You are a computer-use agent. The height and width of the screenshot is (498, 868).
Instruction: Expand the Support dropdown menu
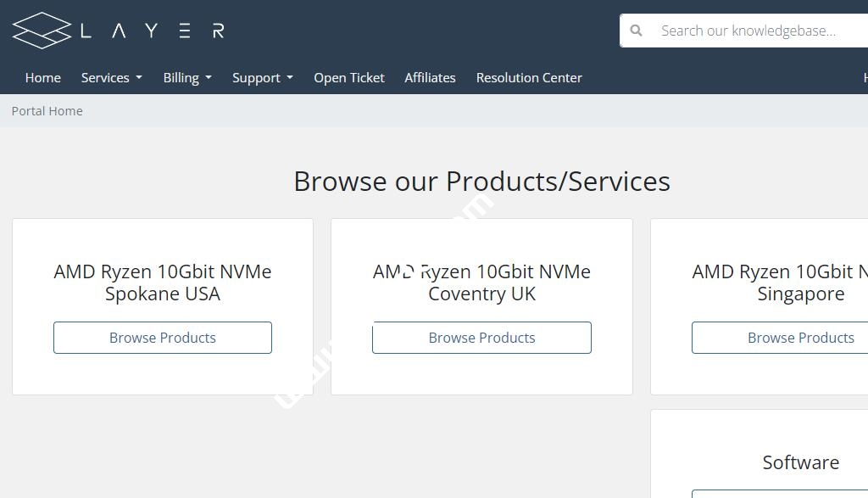coord(262,77)
